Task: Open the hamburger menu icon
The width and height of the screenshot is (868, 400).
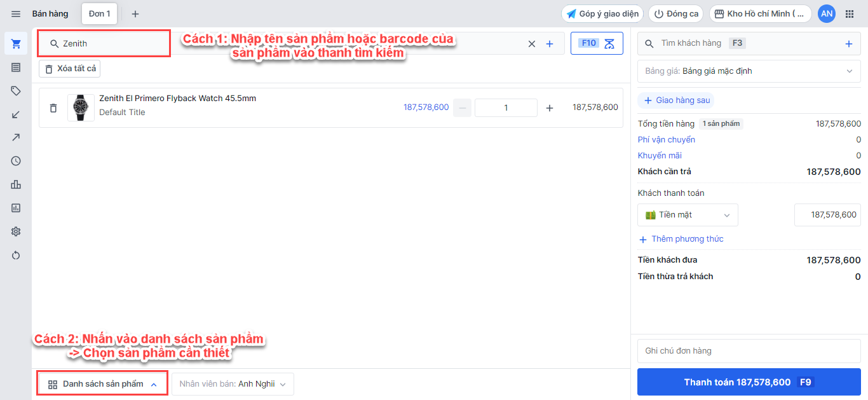Action: point(16,14)
